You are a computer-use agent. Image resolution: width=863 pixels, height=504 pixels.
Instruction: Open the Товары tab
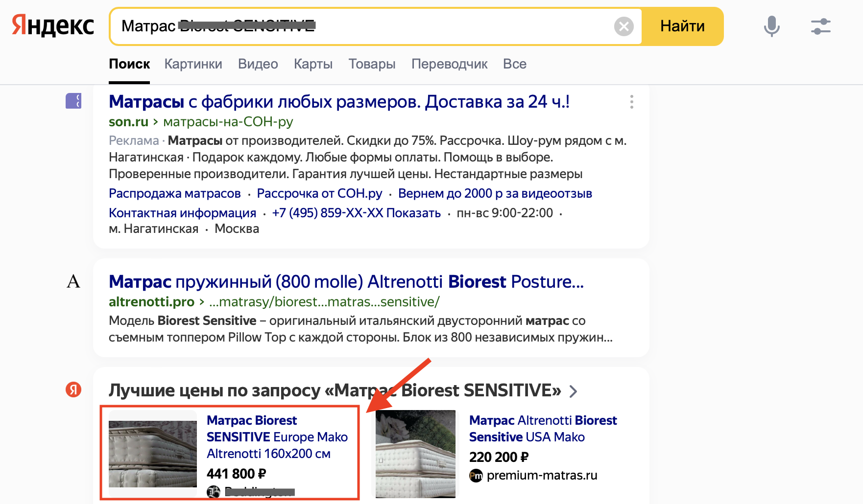pyautogui.click(x=372, y=64)
